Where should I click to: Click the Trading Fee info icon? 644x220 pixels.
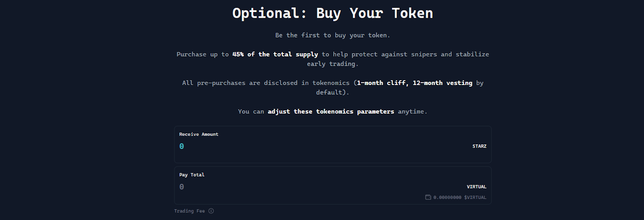211,211
